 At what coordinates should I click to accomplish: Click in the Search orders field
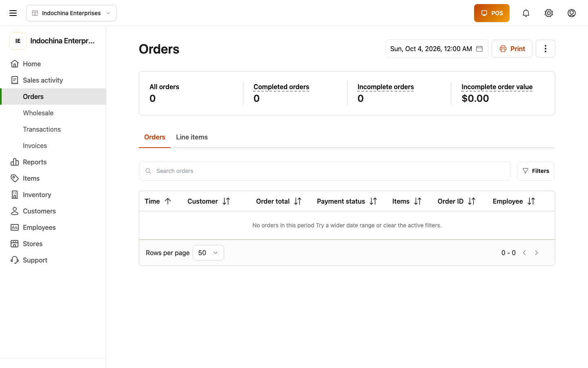[325, 171]
